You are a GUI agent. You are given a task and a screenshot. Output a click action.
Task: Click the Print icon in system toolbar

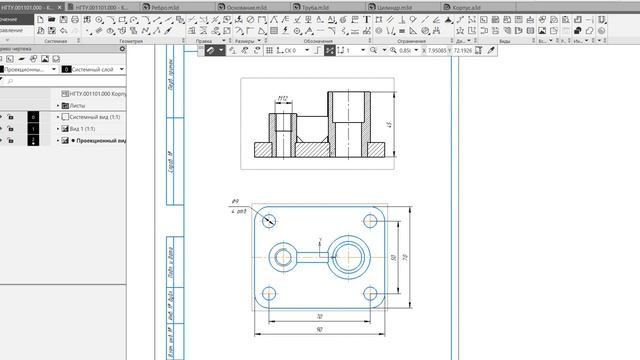click(75, 20)
